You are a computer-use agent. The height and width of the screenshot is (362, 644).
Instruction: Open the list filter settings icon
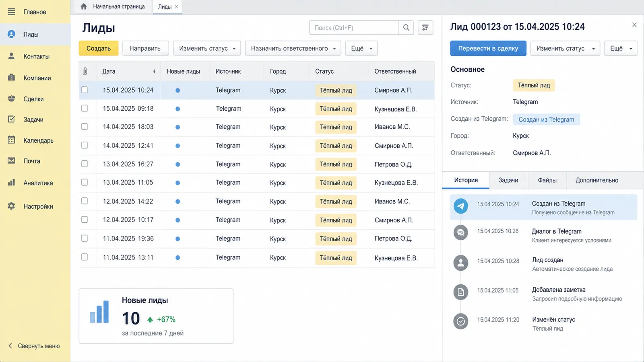coord(425,28)
